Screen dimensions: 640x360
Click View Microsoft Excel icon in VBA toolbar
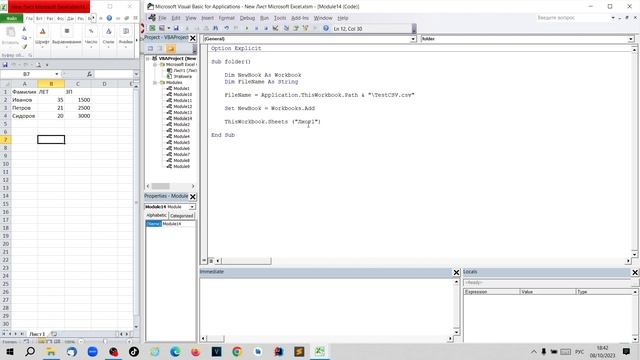152,28
